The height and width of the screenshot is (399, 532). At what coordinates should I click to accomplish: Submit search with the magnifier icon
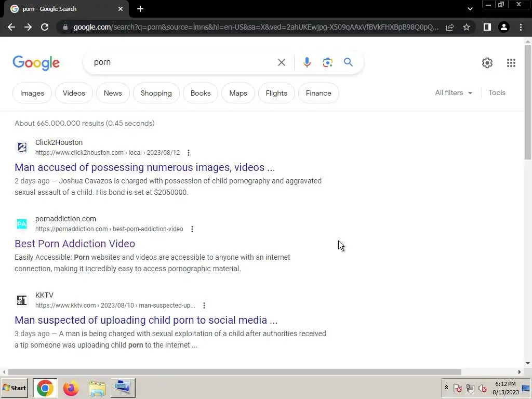pyautogui.click(x=348, y=62)
